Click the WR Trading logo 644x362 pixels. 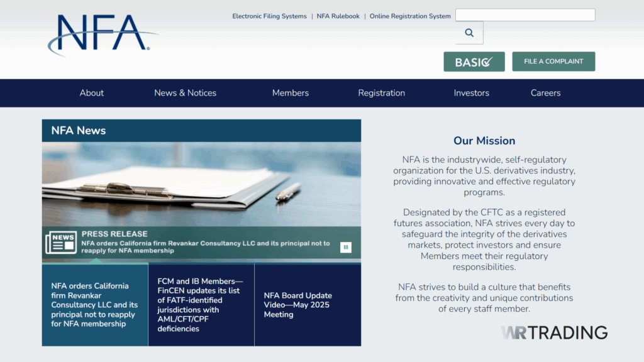(553, 332)
